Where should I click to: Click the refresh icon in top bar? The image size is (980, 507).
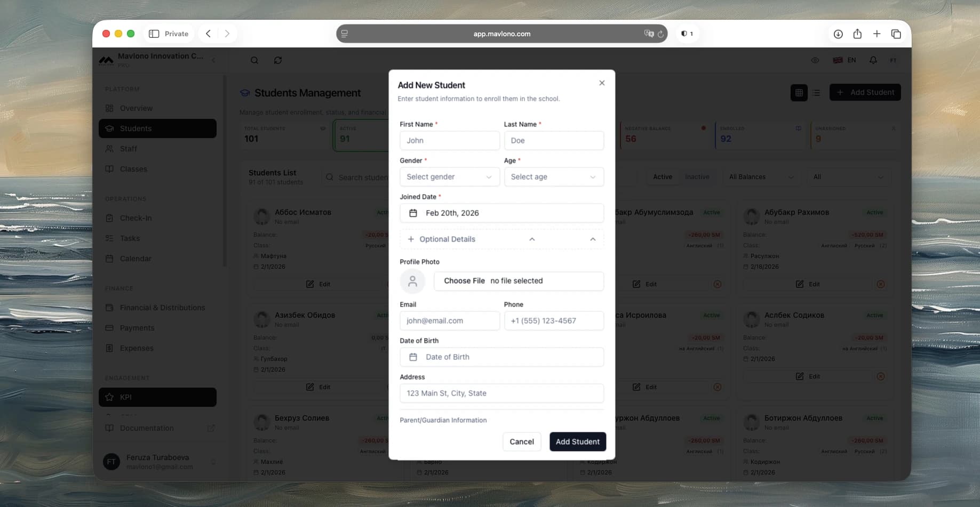pyautogui.click(x=278, y=60)
